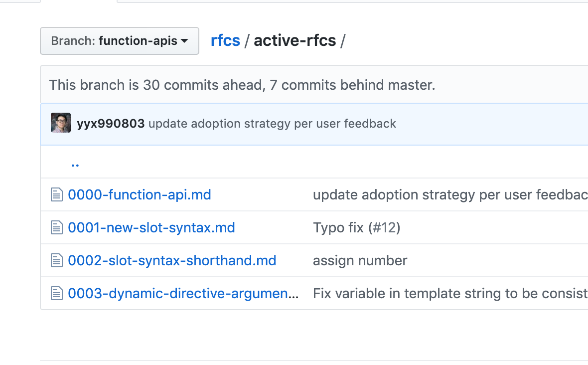Open 0003-dynamic-directive-argument file
588x365 pixels.
(x=183, y=293)
